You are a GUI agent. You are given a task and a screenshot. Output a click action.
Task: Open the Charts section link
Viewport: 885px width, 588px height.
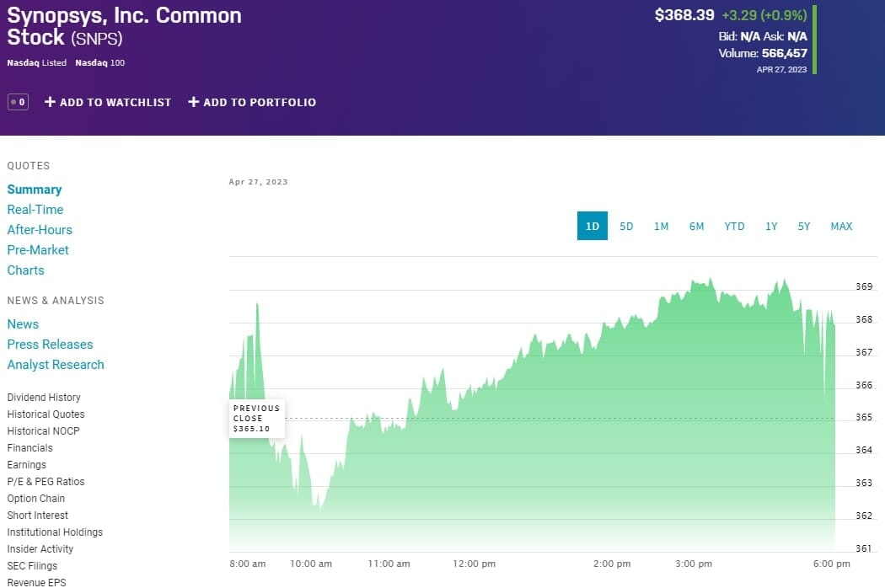tap(25, 270)
